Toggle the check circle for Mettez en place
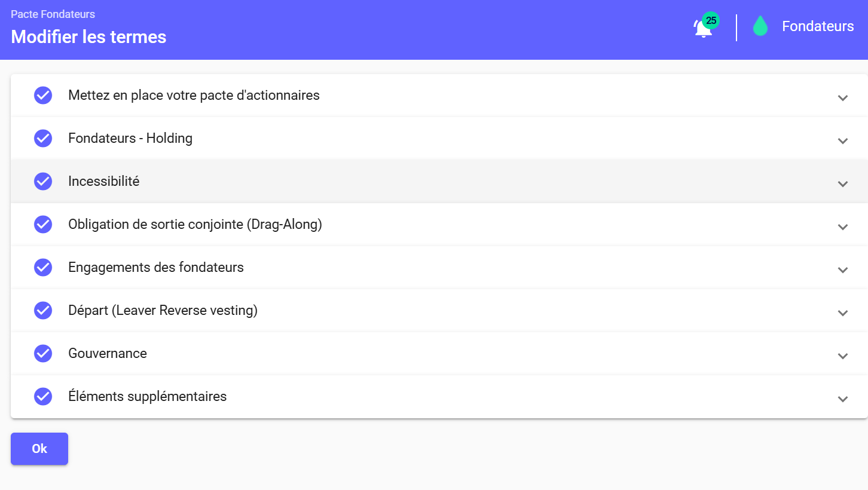Screen dimensions: 868x490 tap(43, 95)
